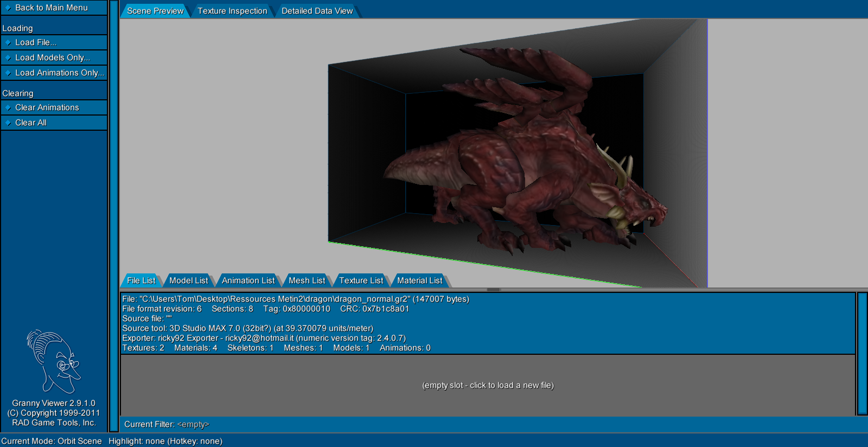This screenshot has width=868, height=447.
Task: Click the empty slot to load new file
Action: [x=488, y=385]
